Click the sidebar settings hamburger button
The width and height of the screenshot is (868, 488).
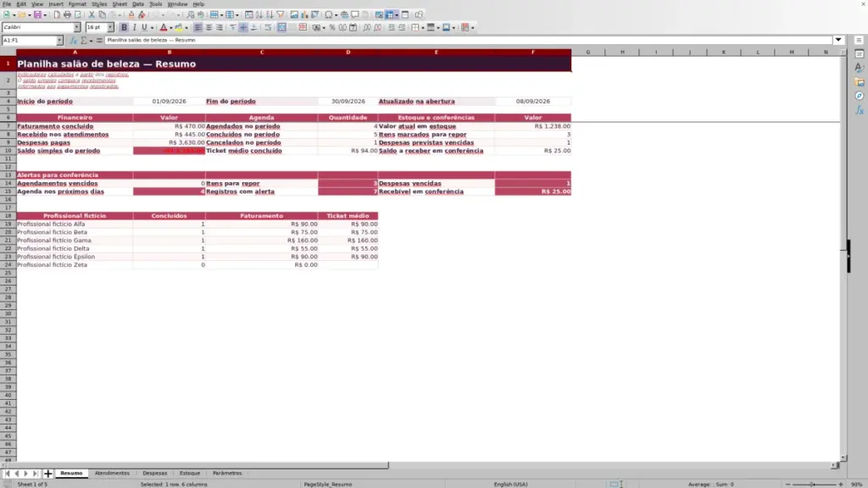coord(860,41)
